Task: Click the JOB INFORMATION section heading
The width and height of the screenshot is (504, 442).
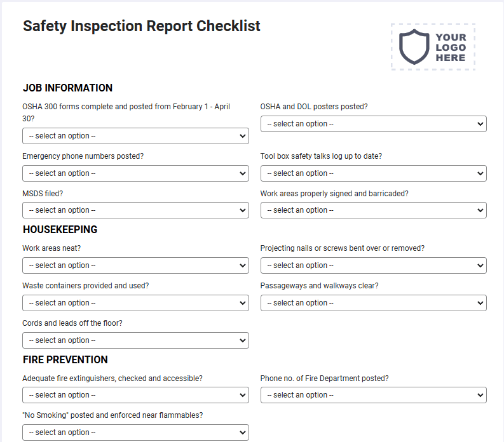Action: (x=67, y=88)
